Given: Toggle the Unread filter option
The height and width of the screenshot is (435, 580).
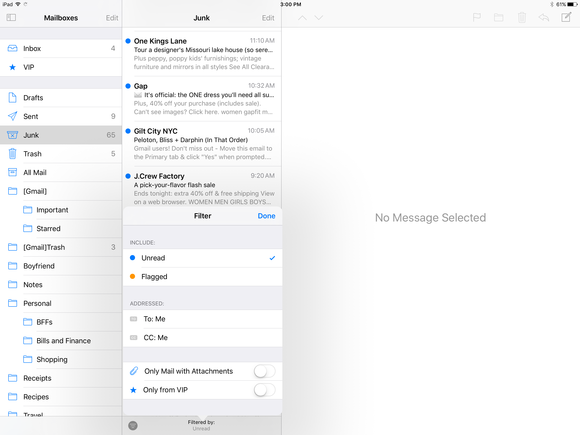Looking at the screenshot, I should (202, 258).
